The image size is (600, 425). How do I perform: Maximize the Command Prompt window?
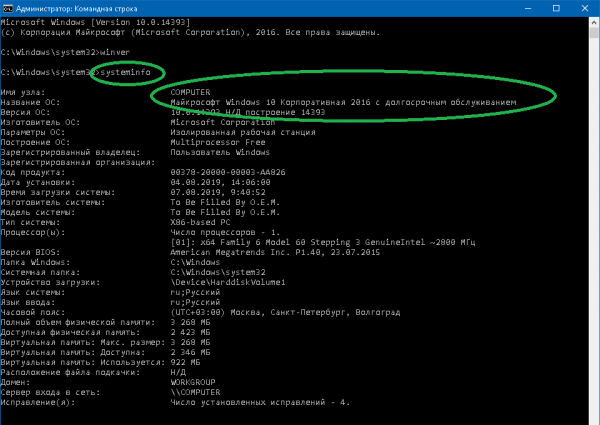pos(556,8)
